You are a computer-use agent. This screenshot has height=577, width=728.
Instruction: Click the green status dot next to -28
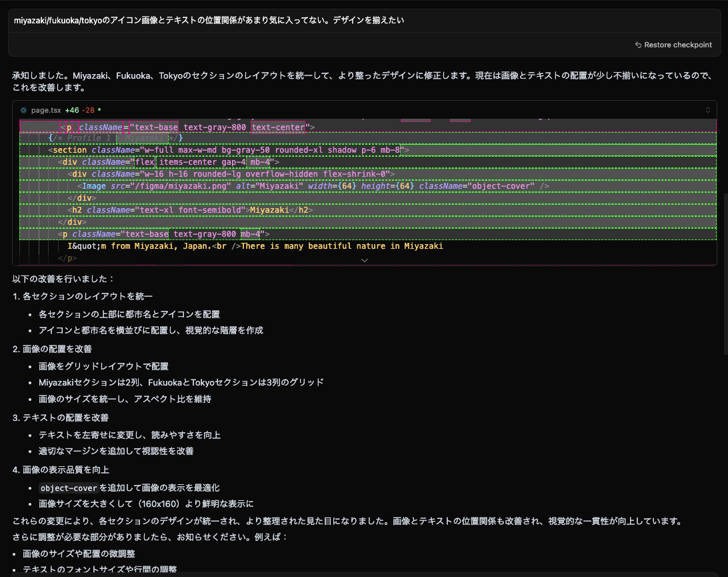(99, 109)
